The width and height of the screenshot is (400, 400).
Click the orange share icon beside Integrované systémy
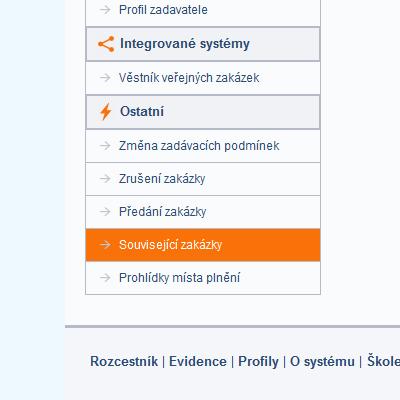106,44
